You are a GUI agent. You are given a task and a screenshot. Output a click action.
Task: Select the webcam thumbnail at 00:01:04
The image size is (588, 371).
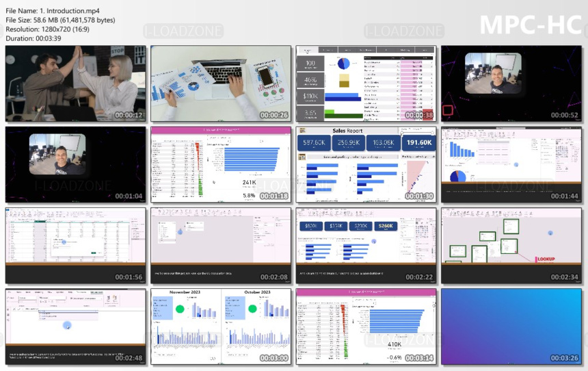point(76,164)
